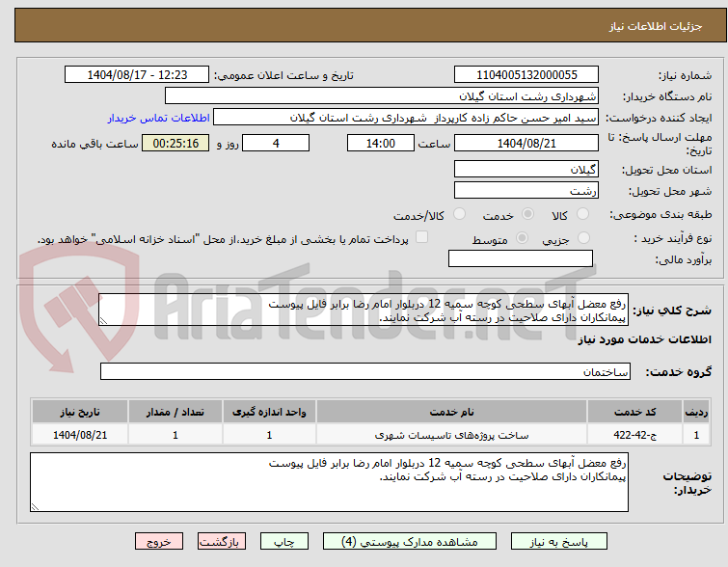Image resolution: width=728 pixels, height=567 pixels.
Task: Click the گروه خدمت field ساختمان
Action: 365,371
